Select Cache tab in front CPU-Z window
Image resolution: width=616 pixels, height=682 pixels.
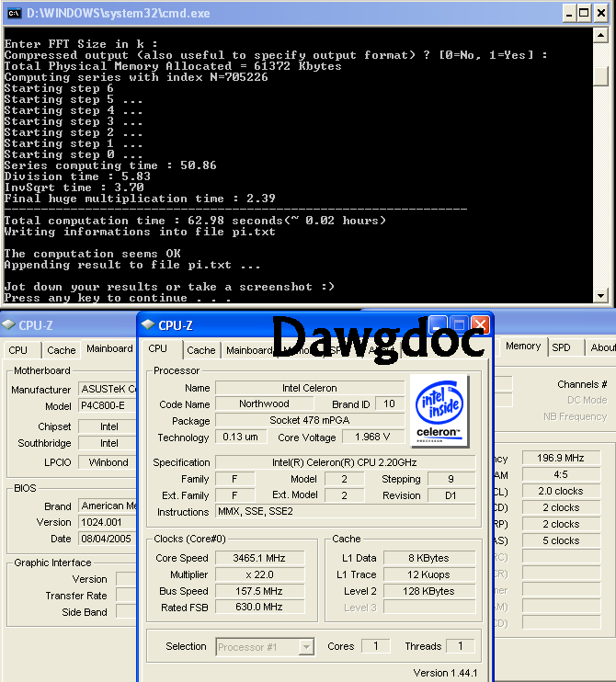tap(201, 350)
